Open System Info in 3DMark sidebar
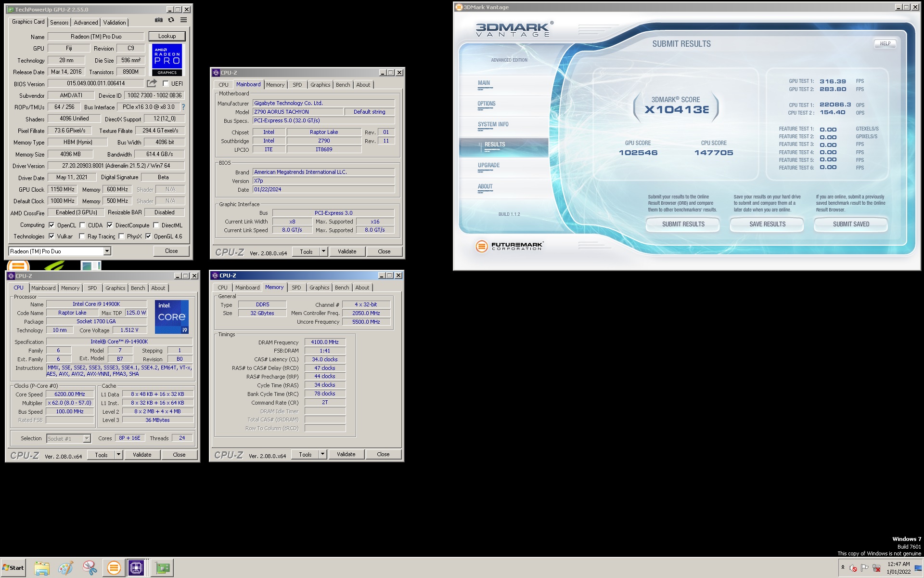This screenshot has height=578, width=924. tap(493, 125)
